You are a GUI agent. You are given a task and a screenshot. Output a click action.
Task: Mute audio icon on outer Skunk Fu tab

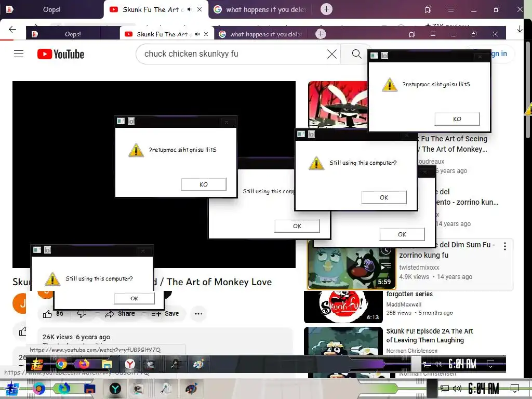tap(190, 9)
